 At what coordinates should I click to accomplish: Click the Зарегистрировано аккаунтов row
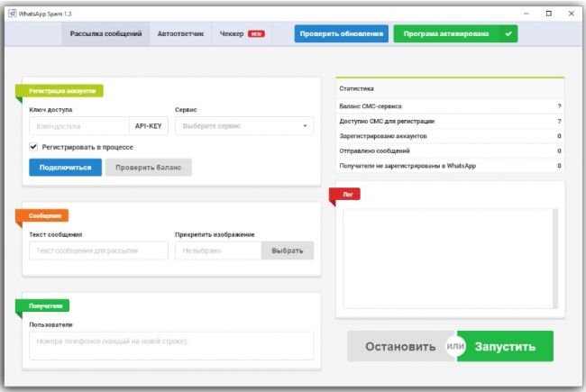coord(450,136)
